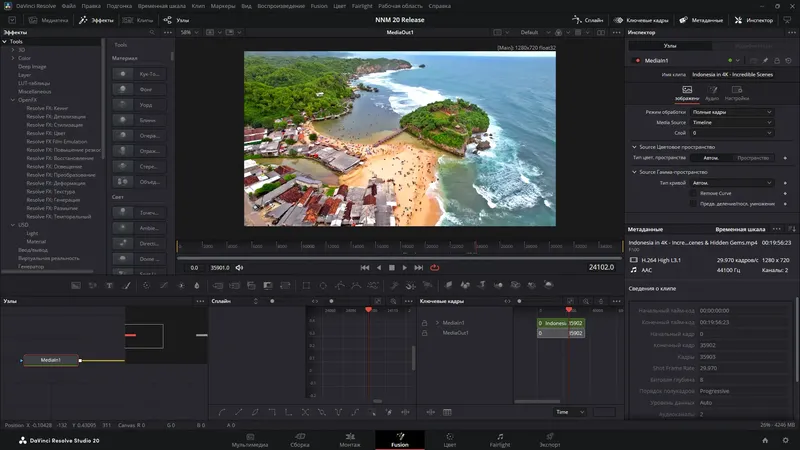Toggle the MediaIn1 node enable indicator
Image resolution: width=800 pixels, height=450 pixels.
pyautogui.click(x=635, y=60)
